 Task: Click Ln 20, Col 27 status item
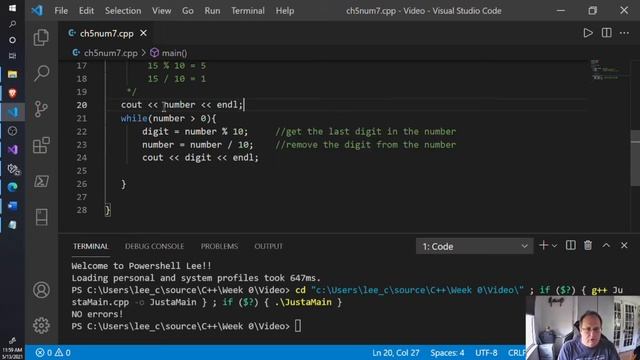396,353
